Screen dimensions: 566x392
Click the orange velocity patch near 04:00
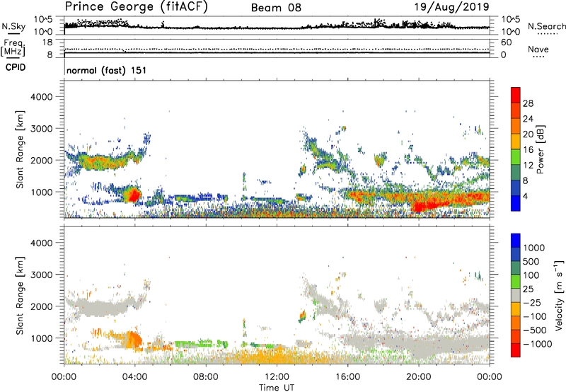click(x=134, y=340)
